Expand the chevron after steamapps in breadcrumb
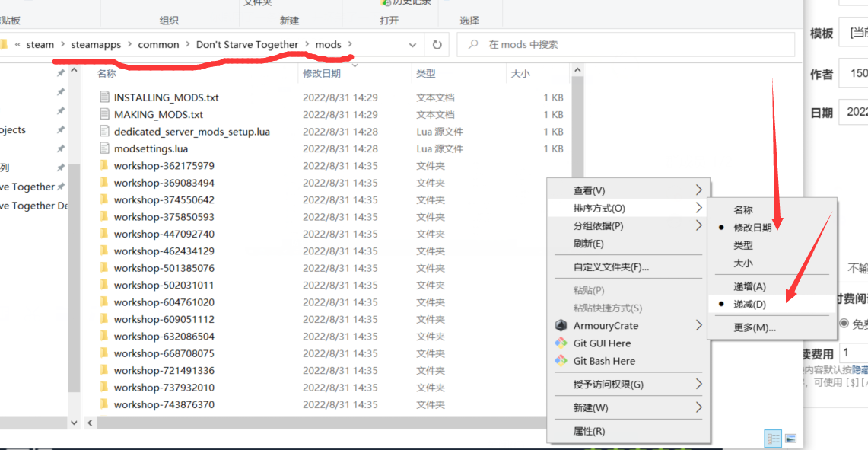The image size is (868, 450). pos(129,45)
